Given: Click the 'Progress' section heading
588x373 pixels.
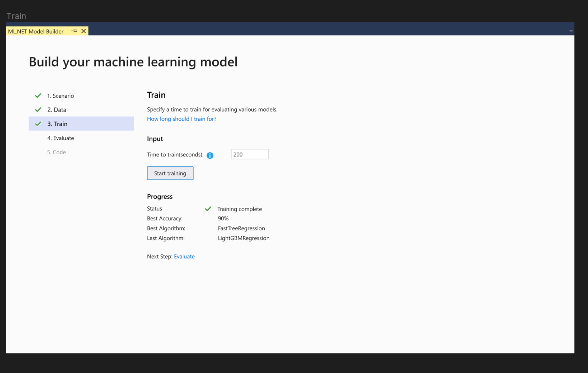Looking at the screenshot, I should click(x=160, y=197).
